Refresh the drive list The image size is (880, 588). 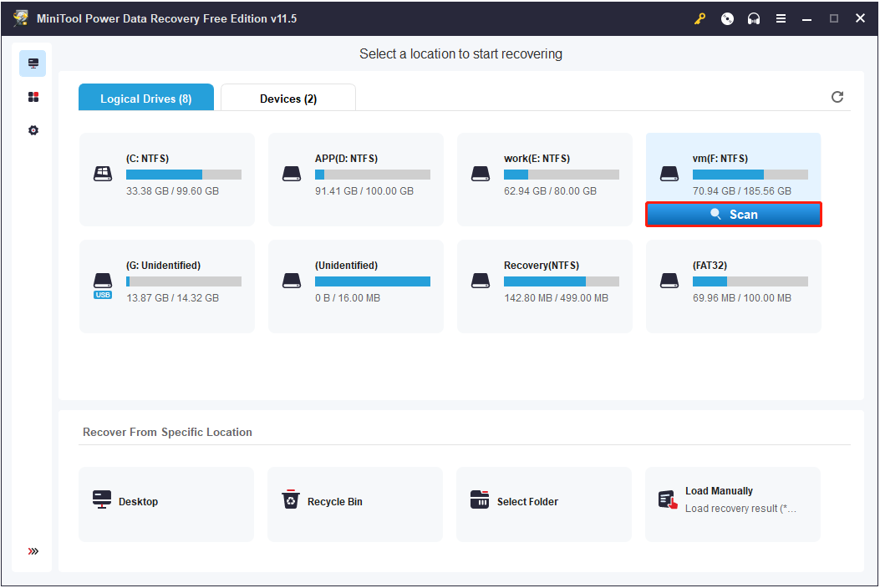tap(837, 97)
